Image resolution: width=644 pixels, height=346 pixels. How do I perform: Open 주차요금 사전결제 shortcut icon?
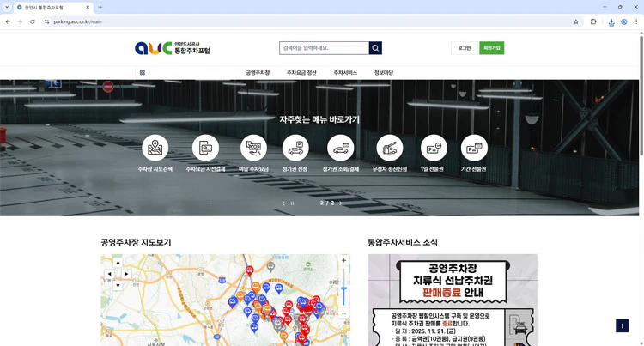click(205, 149)
